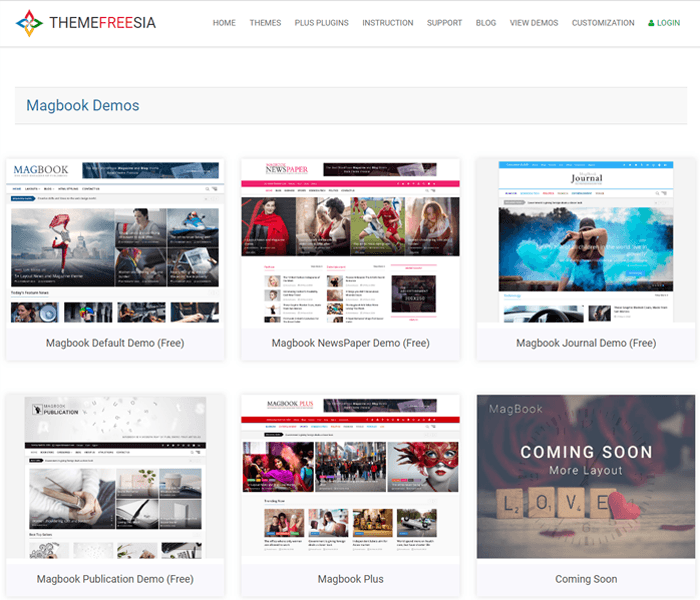Select CUSTOMIZATION in the navigation
The width and height of the screenshot is (700, 600).
[603, 23]
